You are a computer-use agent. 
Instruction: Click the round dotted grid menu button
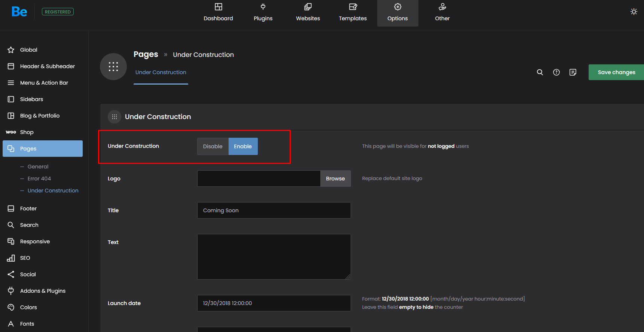click(x=113, y=67)
